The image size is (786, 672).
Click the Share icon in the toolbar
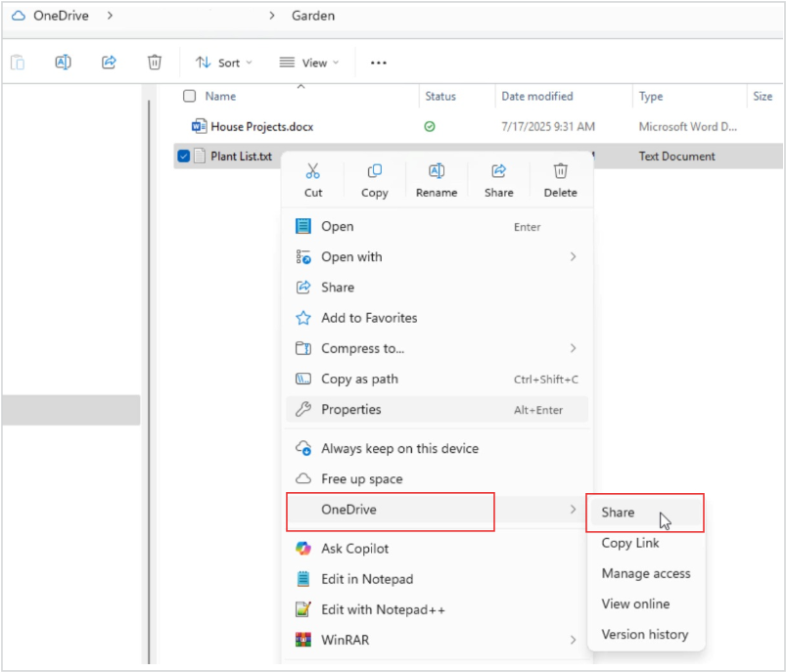click(x=109, y=62)
